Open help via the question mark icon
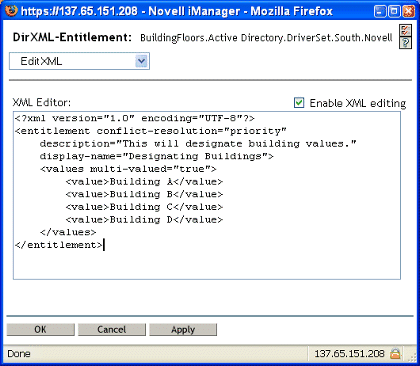420x366 pixels. pos(405,43)
